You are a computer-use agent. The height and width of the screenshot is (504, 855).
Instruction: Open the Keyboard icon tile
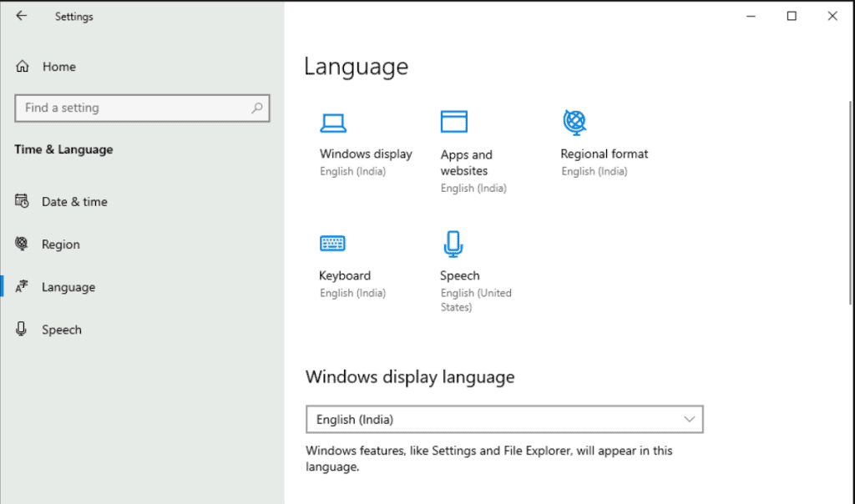[332, 244]
